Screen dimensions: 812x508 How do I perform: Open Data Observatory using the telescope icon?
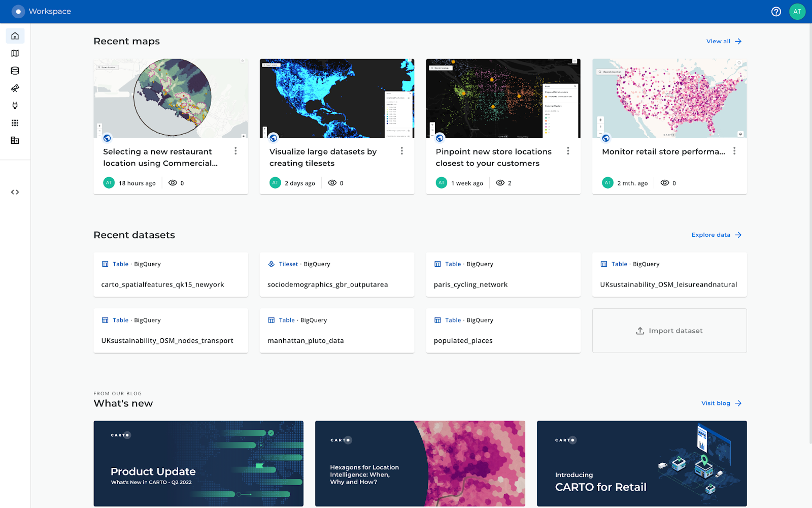(15, 88)
